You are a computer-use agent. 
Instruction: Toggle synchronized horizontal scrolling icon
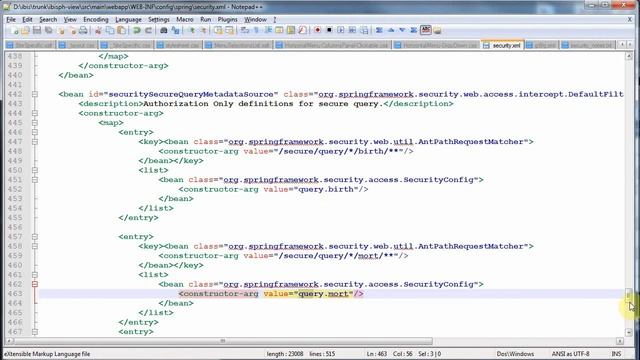point(229,30)
